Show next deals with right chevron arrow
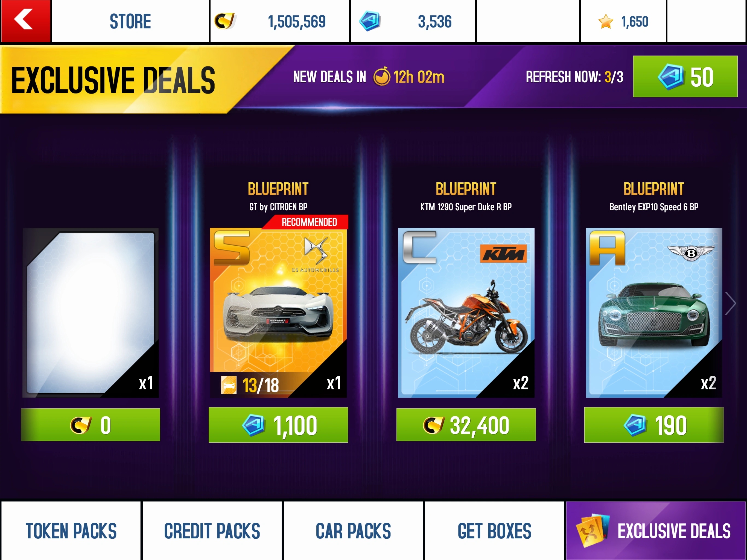This screenshot has width=747, height=560. click(x=730, y=303)
